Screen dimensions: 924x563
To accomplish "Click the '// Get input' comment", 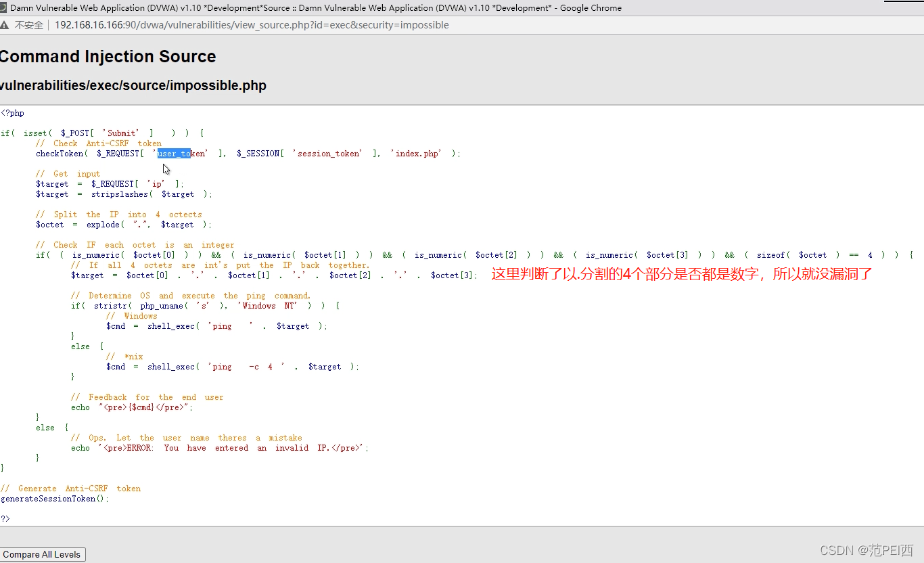I will [x=68, y=174].
